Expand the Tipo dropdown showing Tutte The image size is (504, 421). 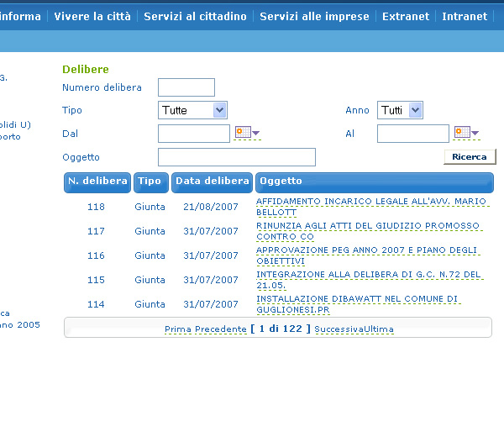click(x=192, y=110)
